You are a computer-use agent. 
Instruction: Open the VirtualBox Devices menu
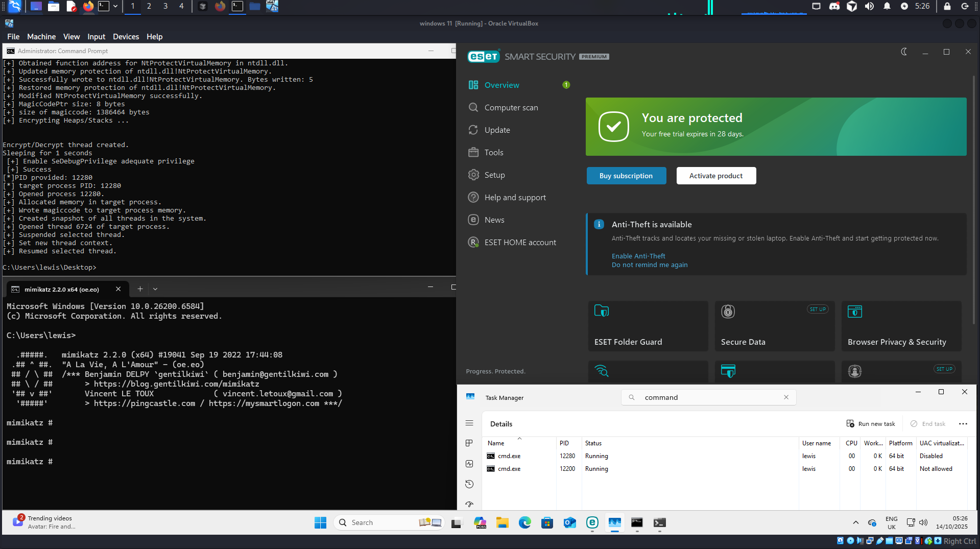126,37
